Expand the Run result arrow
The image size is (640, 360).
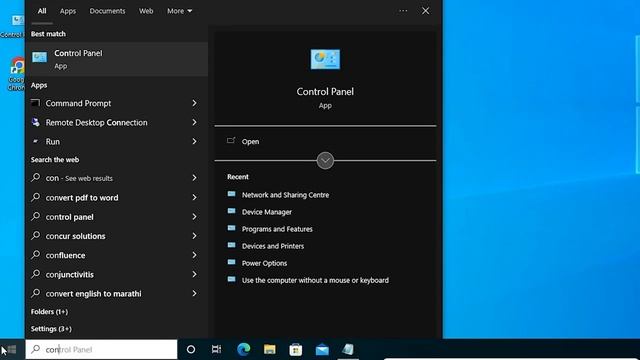(x=194, y=142)
